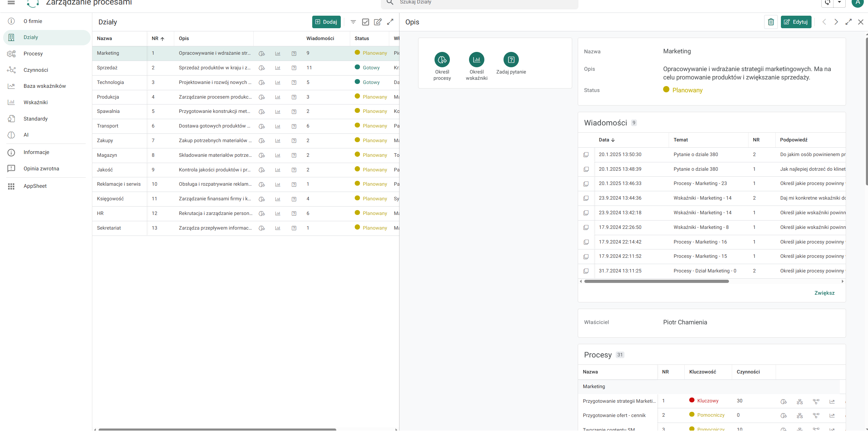This screenshot has width=868, height=432.
Task: Click the Zadaj pytanie question icon
Action: click(x=511, y=60)
